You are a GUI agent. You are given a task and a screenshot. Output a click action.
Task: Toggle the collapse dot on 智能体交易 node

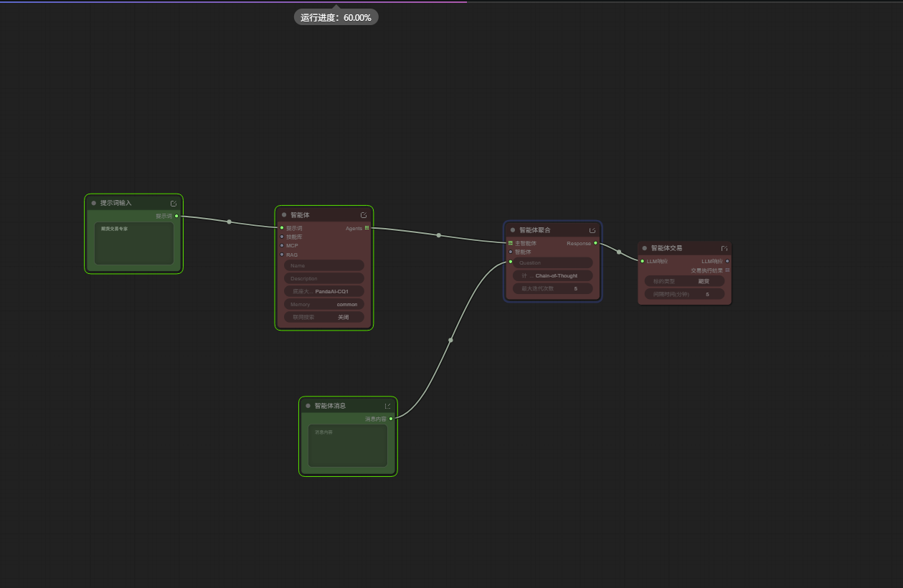645,248
